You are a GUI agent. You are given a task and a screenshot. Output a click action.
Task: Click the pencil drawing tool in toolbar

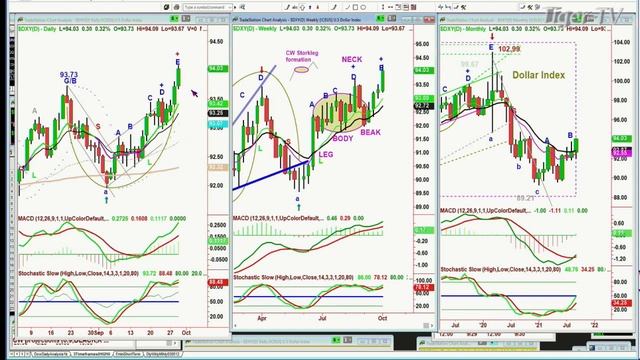[x=287, y=7]
